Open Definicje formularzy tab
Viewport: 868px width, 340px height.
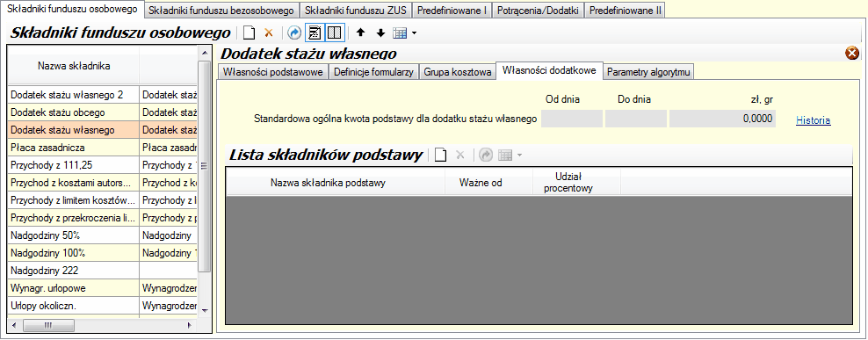click(x=373, y=73)
